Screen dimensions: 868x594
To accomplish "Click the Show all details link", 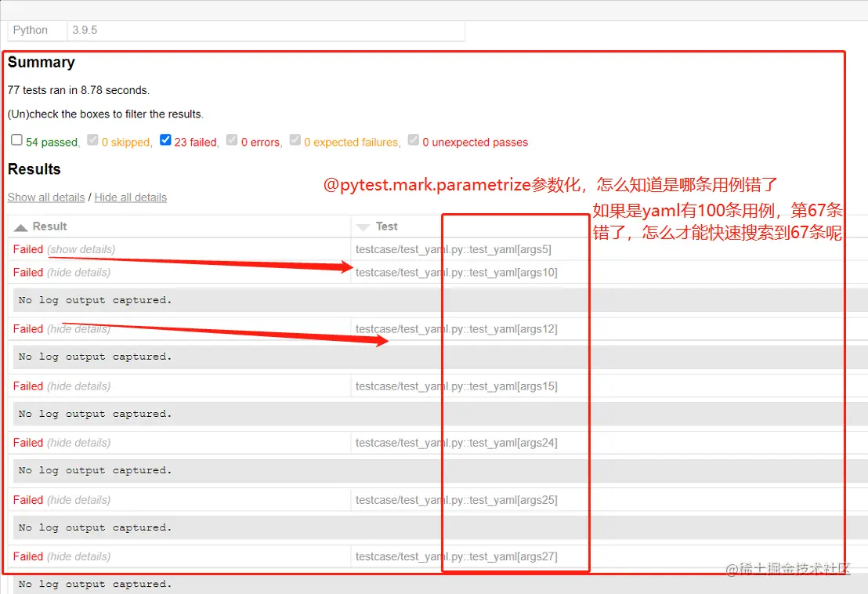I will click(46, 197).
